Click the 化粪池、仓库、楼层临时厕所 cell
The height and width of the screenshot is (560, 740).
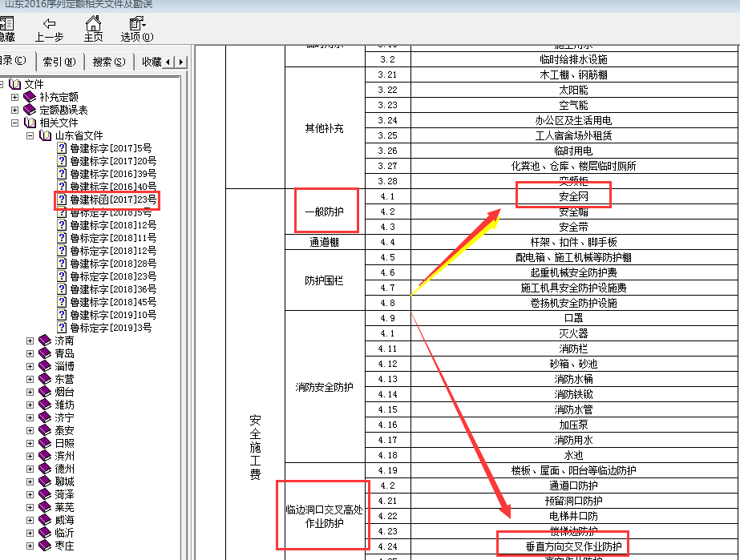point(574,166)
